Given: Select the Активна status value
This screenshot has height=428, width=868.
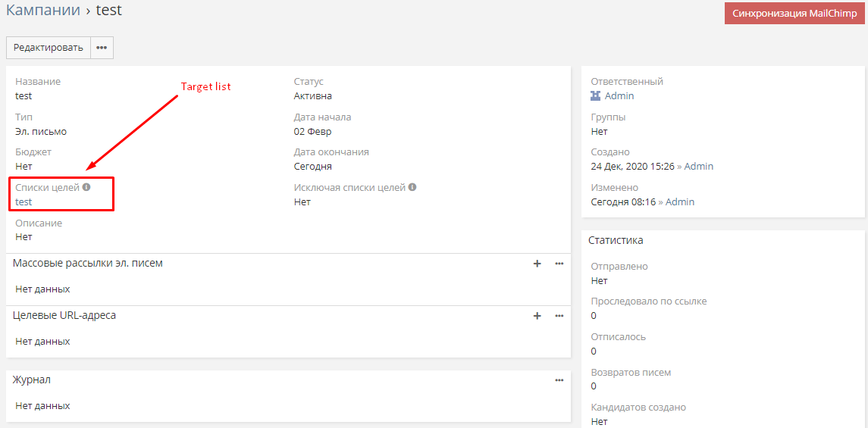Looking at the screenshot, I should [312, 96].
